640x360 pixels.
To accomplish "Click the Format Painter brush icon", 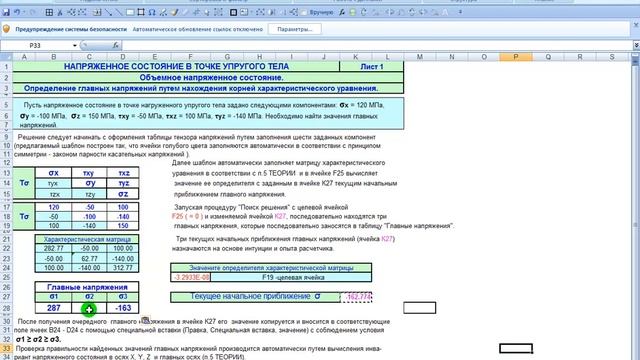I will click(174, 12).
